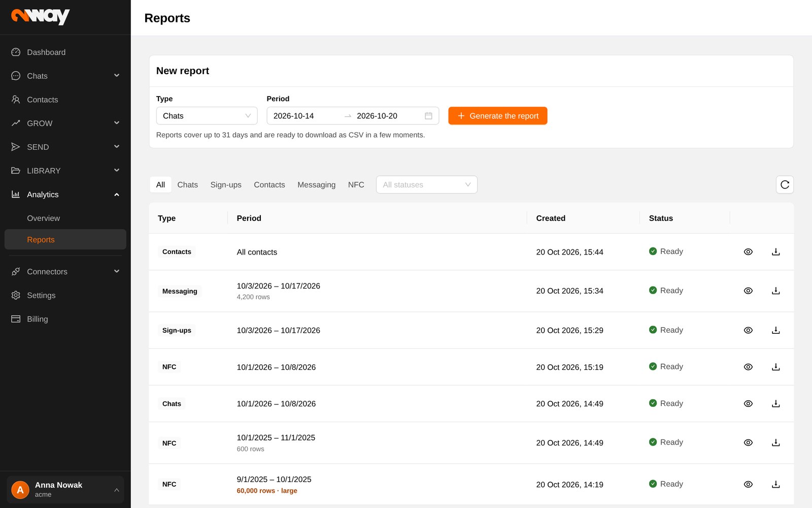
Task: Open the Dashboard sidebar item
Action: click(65, 52)
